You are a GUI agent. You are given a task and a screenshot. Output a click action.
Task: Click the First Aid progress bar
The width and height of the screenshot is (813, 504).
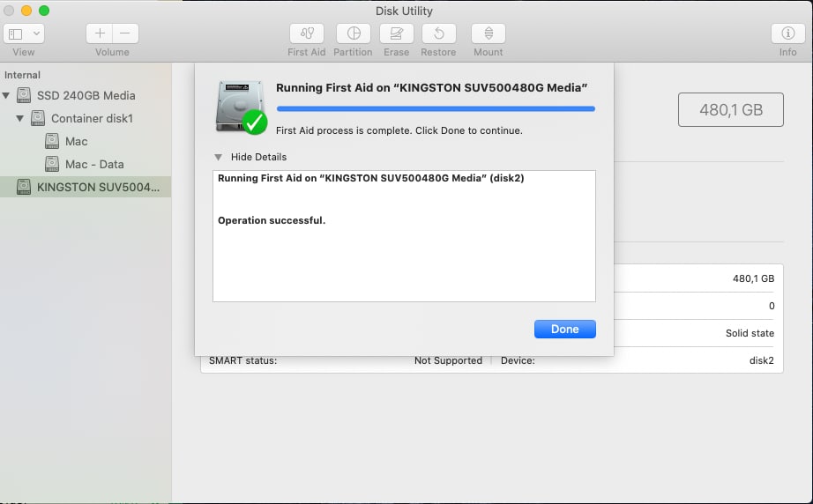click(x=436, y=108)
